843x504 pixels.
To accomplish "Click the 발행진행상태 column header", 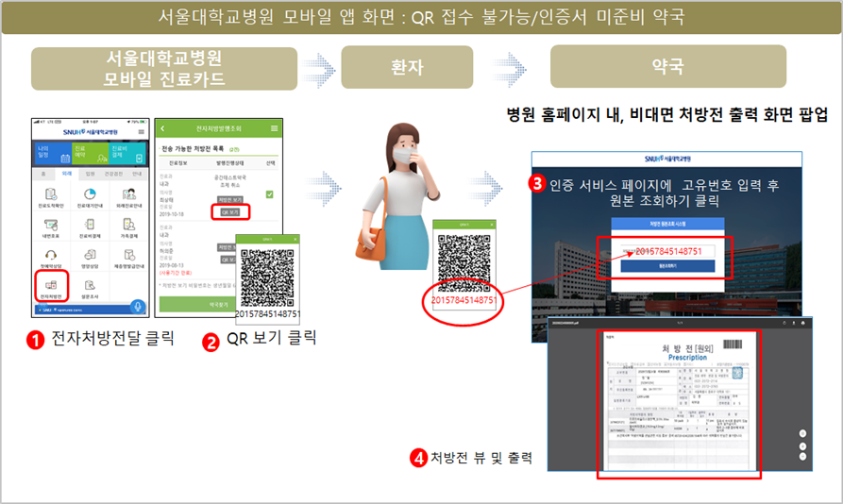I will pos(230,162).
